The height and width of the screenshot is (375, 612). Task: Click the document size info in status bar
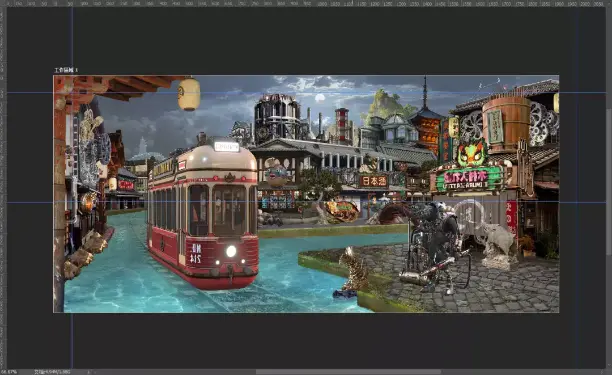click(52, 372)
